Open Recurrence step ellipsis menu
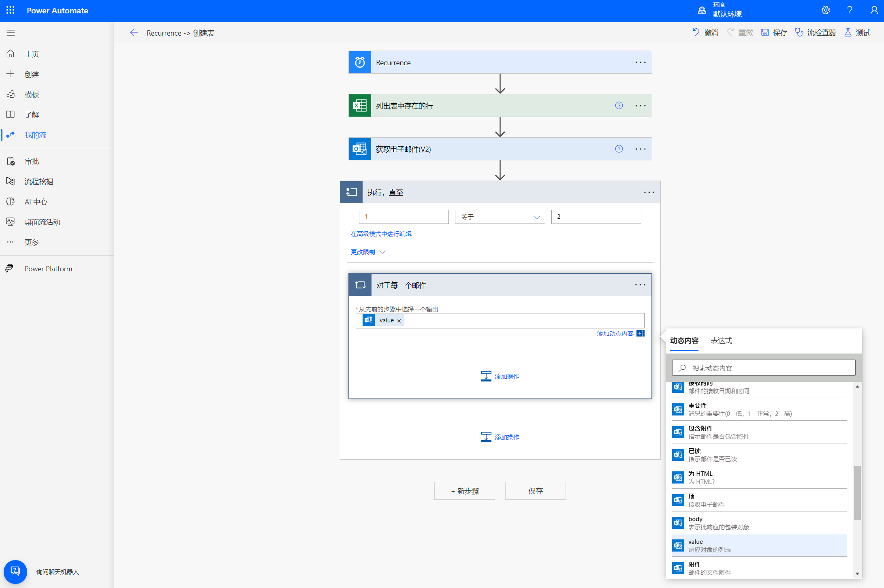Screen dimensions: 884x588 point(641,62)
